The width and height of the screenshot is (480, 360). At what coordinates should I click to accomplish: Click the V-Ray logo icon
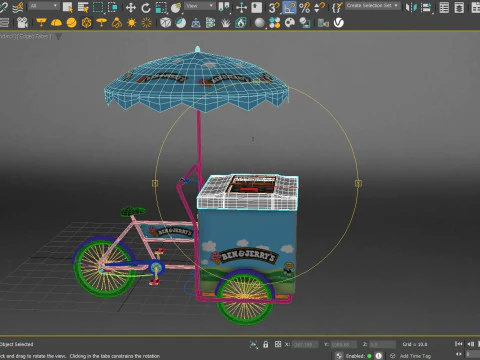[x=339, y=23]
